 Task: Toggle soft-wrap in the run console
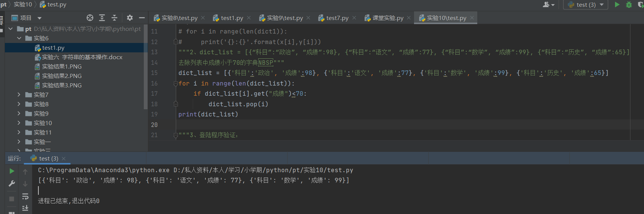coord(25,196)
